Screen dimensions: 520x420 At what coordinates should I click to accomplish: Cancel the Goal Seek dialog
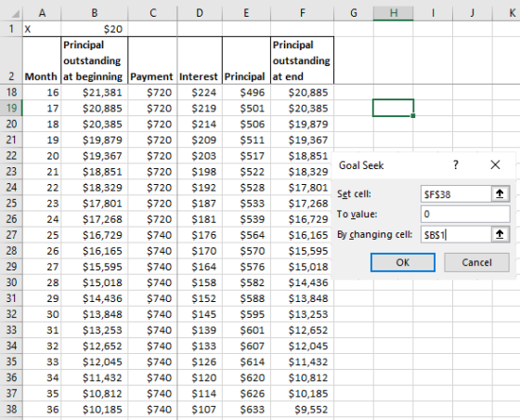[476, 262]
